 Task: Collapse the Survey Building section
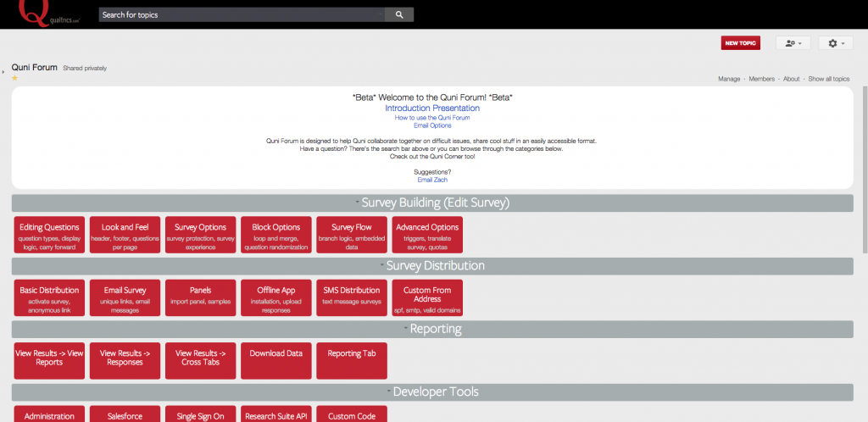pos(357,203)
